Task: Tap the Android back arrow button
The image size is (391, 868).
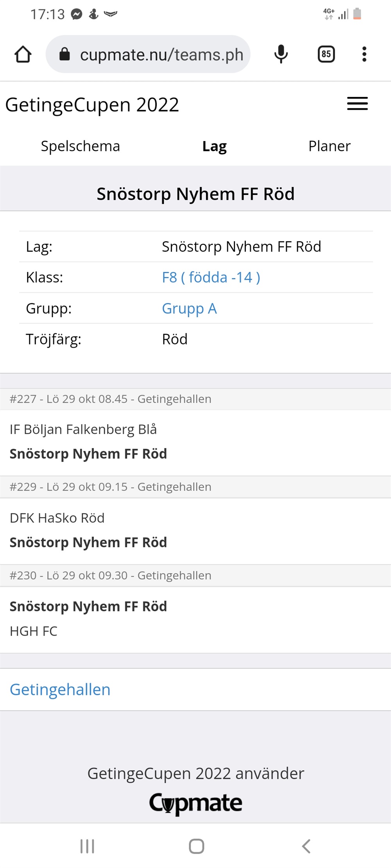Action: pyautogui.click(x=306, y=846)
